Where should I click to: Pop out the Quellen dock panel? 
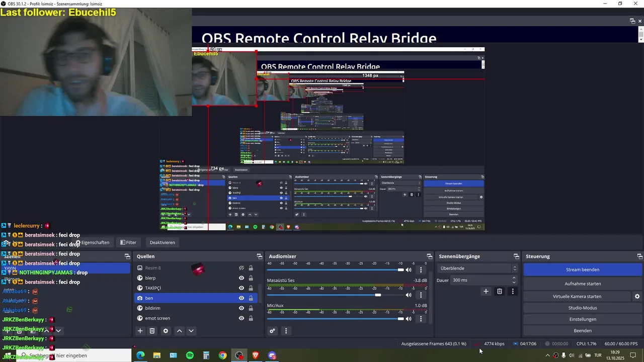pyautogui.click(x=260, y=256)
